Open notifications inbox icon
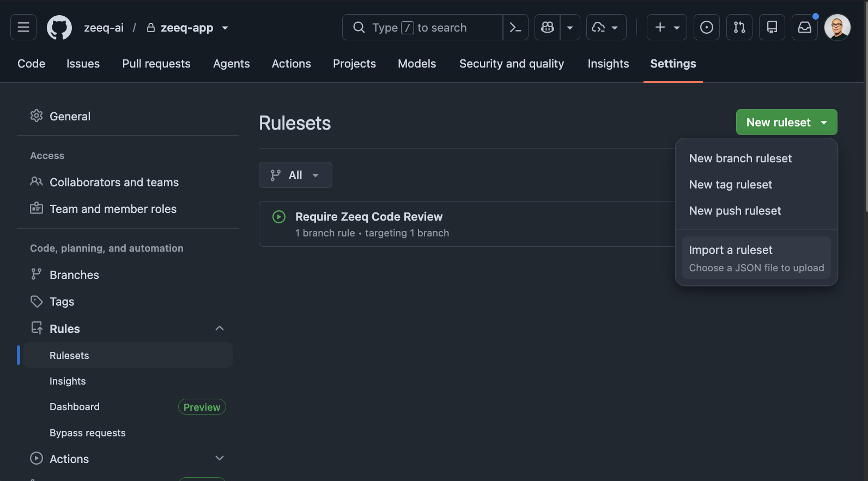The height and width of the screenshot is (481, 868). tap(805, 27)
